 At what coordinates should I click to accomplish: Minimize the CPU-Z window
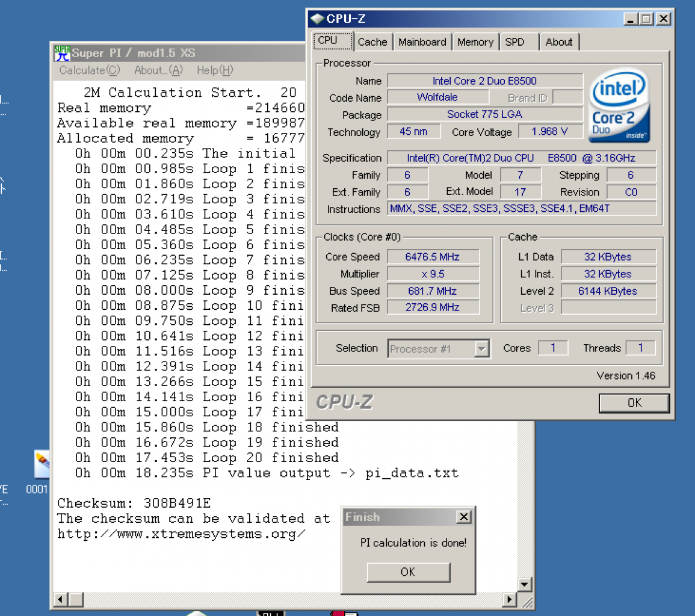(631, 19)
